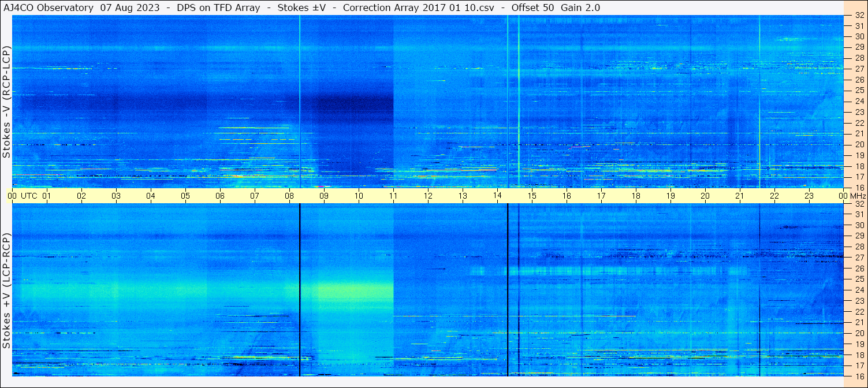Click the 18 MHz tick in Stokes -V panel
This screenshot has width=868, height=388.
[859, 166]
